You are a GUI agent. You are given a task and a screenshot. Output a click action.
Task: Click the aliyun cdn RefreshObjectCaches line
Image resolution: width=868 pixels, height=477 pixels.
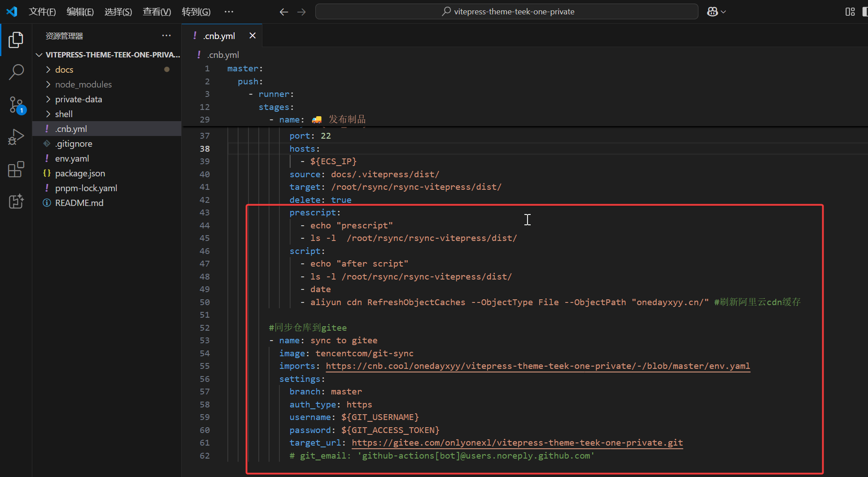pos(550,302)
